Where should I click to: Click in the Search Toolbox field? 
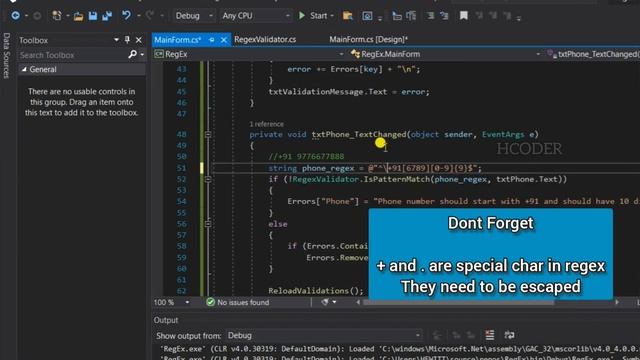73,55
